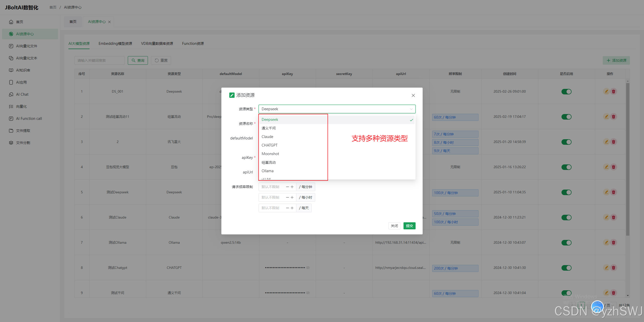Toggle the enable switch for DS_001
Image resolution: width=644 pixels, height=322 pixels.
566,92
